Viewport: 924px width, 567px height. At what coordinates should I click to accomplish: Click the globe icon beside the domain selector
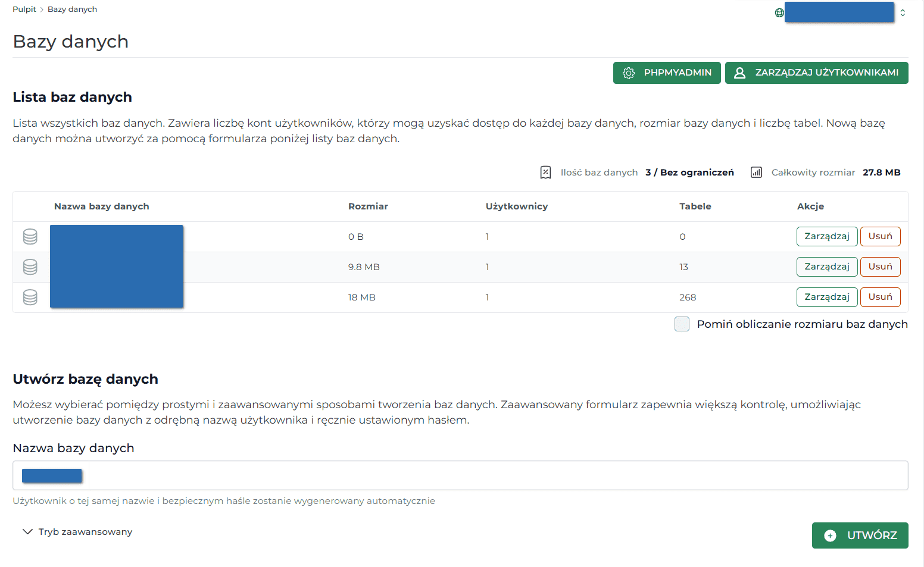tap(779, 12)
